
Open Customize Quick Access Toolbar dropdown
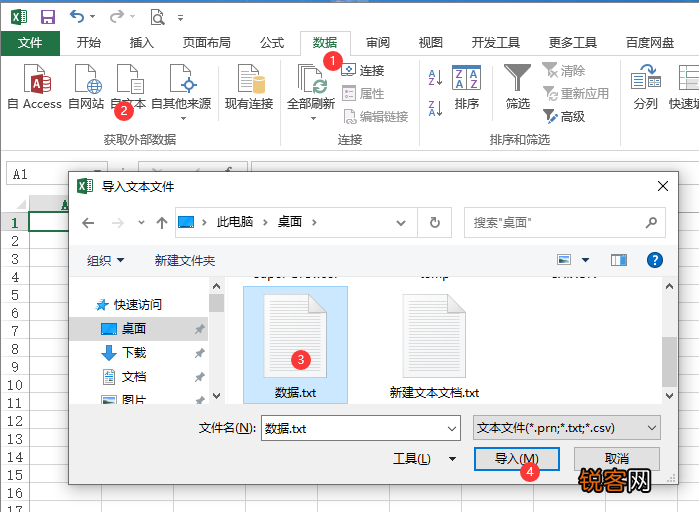click(181, 18)
